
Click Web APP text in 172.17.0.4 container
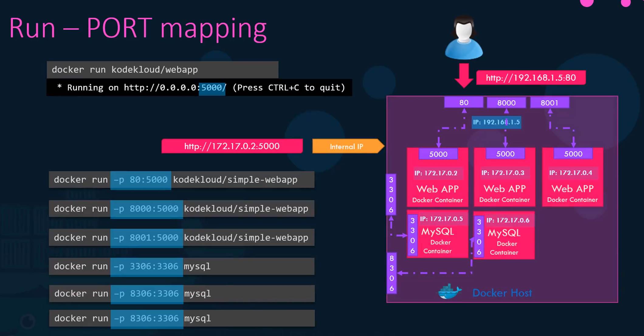[573, 189]
